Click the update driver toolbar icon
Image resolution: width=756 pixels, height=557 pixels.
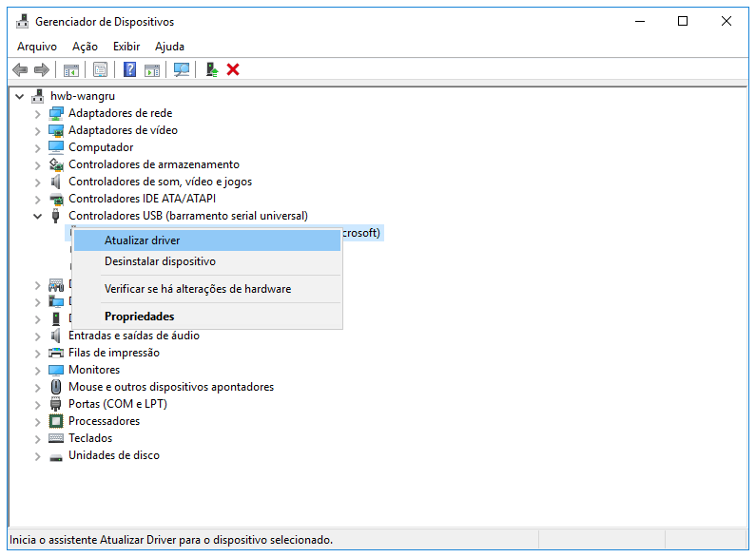pos(212,70)
